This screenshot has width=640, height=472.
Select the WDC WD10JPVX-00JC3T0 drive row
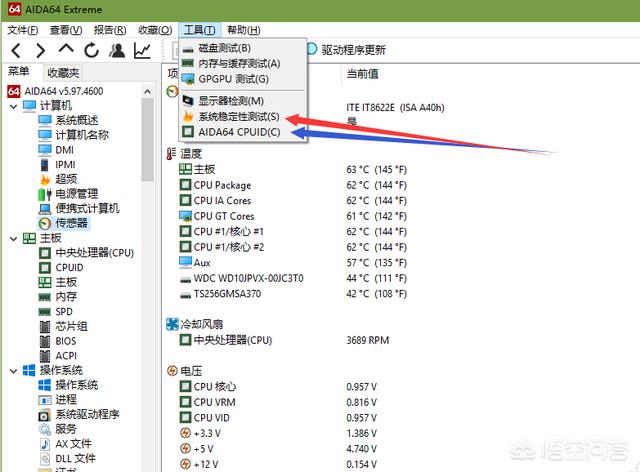[293, 278]
